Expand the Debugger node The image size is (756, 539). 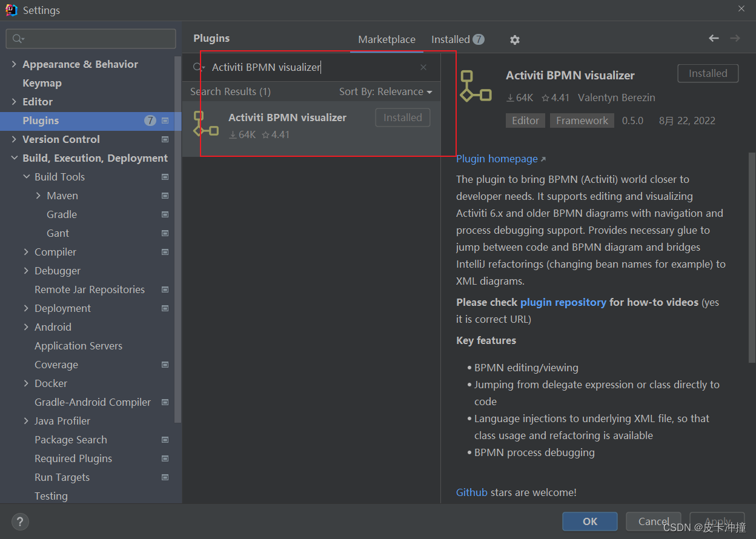point(26,271)
